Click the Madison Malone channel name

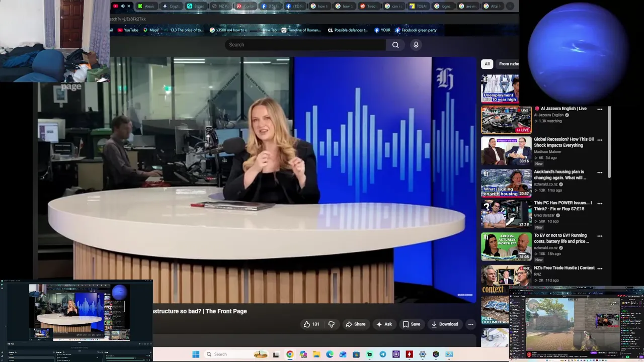click(547, 152)
